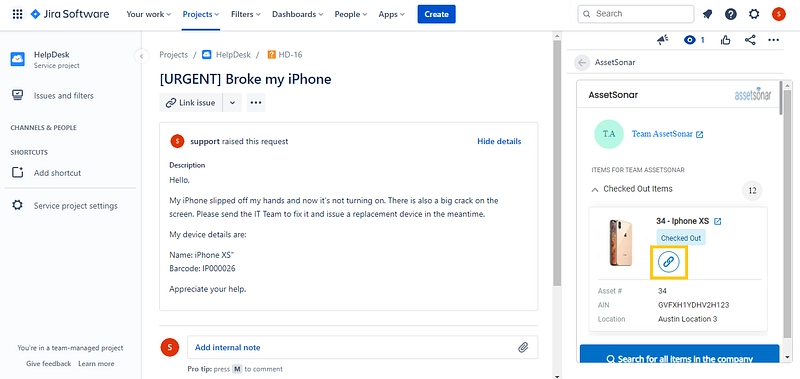Click the Link issue button

pyautogui.click(x=191, y=103)
